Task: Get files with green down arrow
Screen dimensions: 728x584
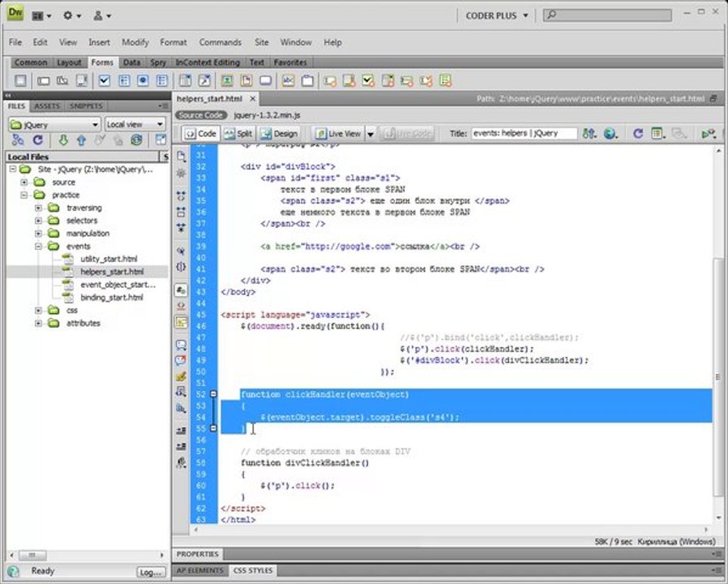Action: pyautogui.click(x=63, y=140)
